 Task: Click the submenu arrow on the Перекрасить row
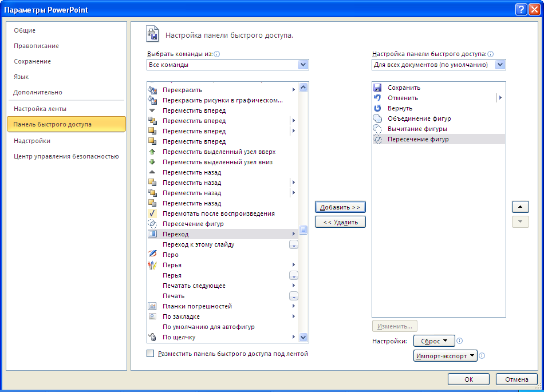(294, 90)
